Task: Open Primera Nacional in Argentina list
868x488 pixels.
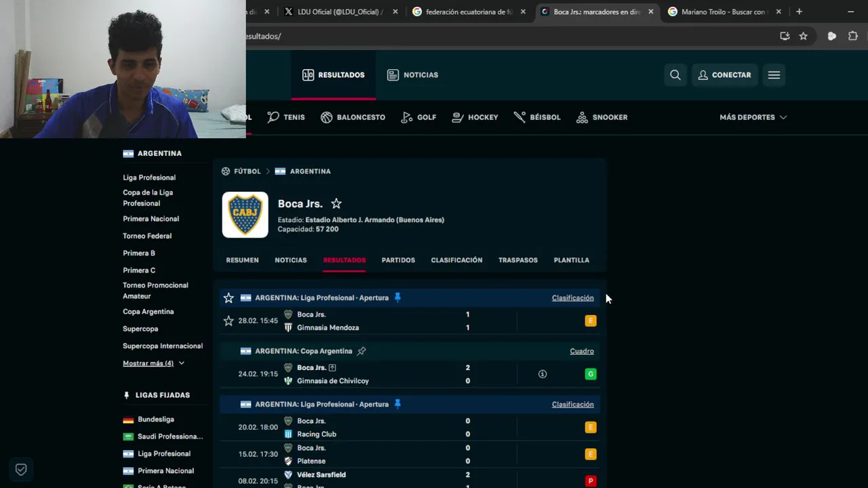Action: pos(151,219)
